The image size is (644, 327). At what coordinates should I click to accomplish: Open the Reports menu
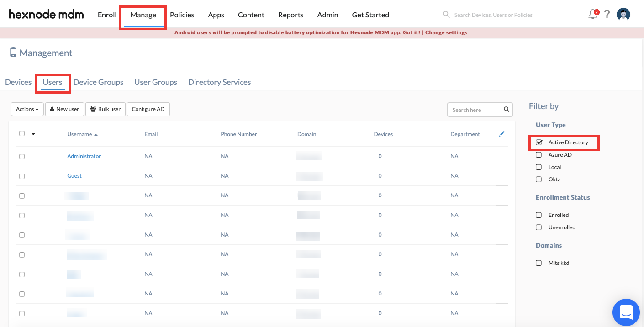pyautogui.click(x=291, y=15)
